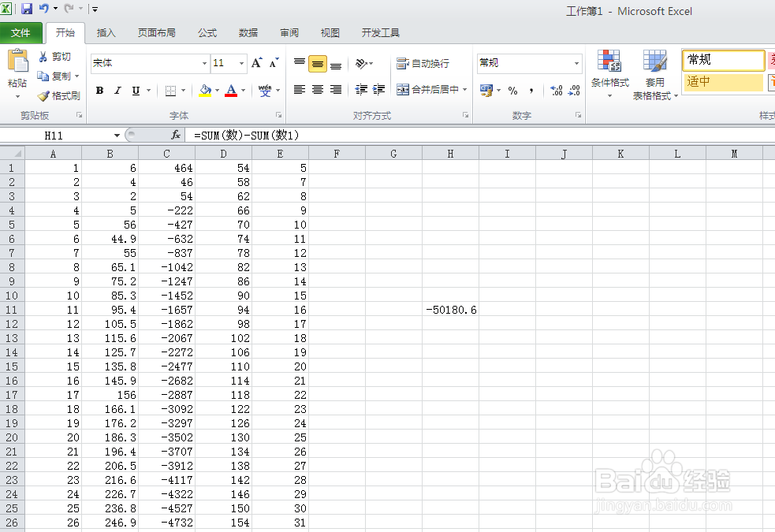Toggle middle vertical alignment
Screen dimensions: 775x532
click(317, 64)
